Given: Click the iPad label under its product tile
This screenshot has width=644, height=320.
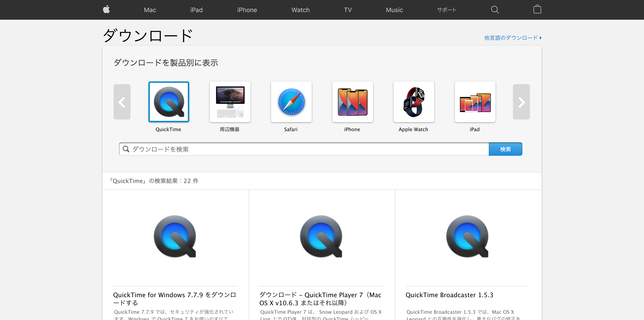Looking at the screenshot, I should click(x=475, y=129).
